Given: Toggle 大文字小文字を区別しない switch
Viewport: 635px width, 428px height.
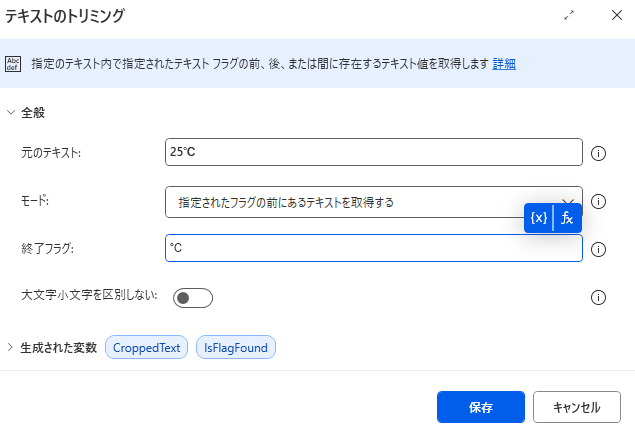Looking at the screenshot, I should pyautogui.click(x=193, y=298).
